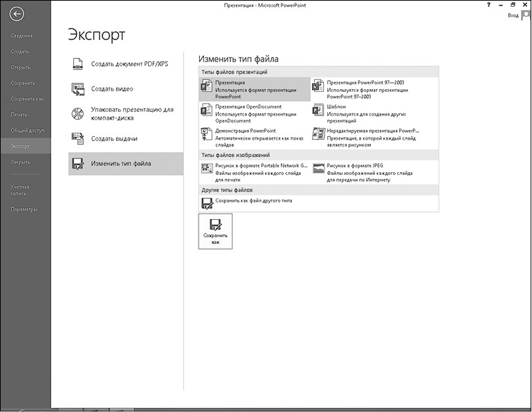This screenshot has width=532, height=412.
Task: Open Параметры in the left sidebar
Action: (x=24, y=209)
